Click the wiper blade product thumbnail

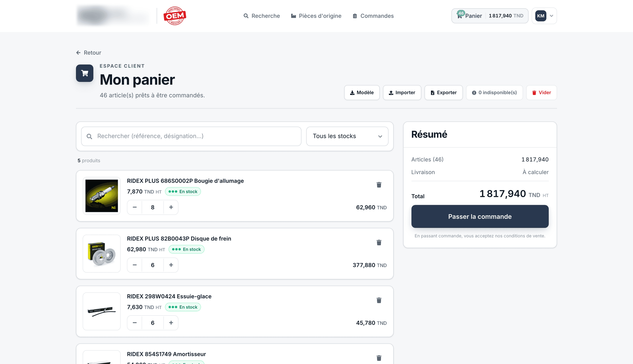tap(101, 311)
